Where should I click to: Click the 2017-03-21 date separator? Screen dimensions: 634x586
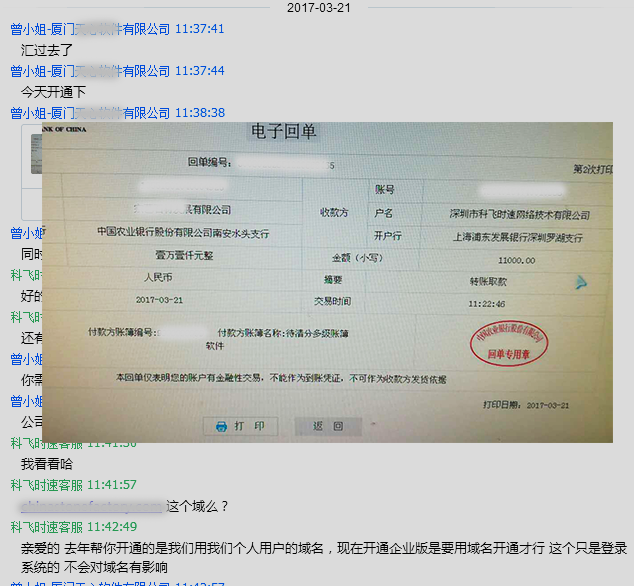[x=317, y=7]
